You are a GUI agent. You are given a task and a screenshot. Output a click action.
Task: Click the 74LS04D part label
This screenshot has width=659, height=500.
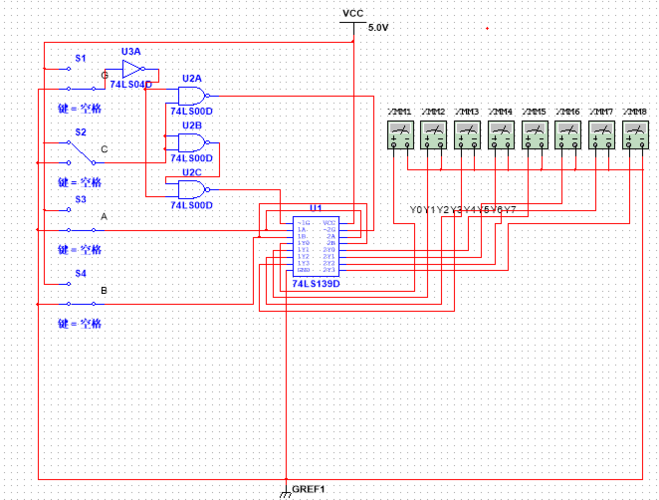130,85
